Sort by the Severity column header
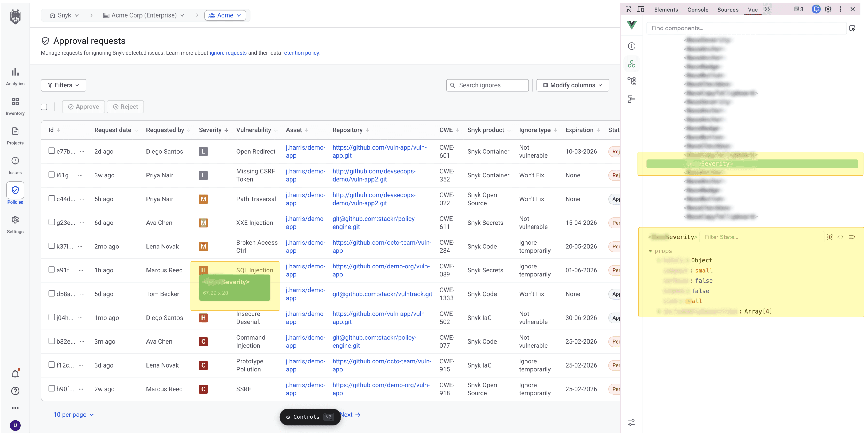Image resolution: width=868 pixels, height=436 pixels. pos(213,130)
